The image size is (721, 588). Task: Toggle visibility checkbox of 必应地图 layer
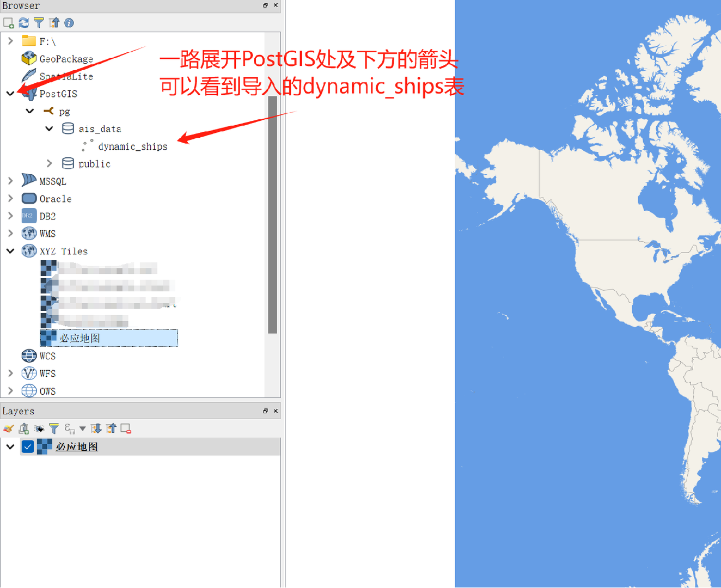coord(28,447)
